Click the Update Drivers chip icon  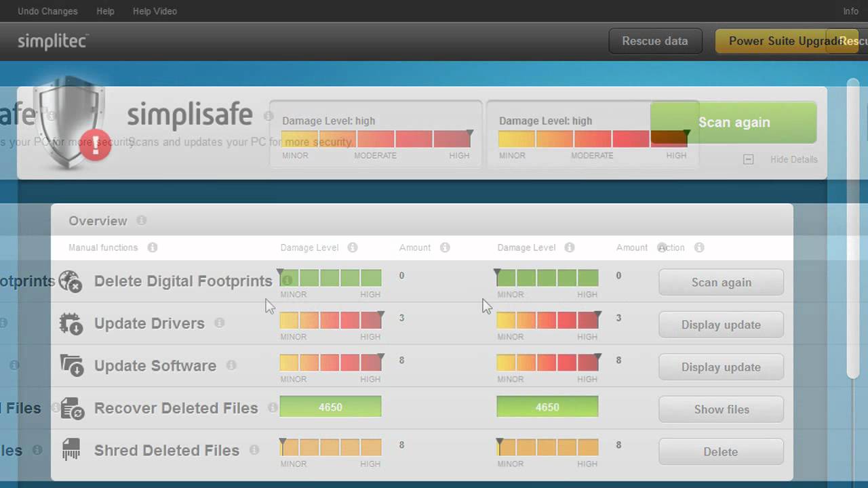coord(71,323)
